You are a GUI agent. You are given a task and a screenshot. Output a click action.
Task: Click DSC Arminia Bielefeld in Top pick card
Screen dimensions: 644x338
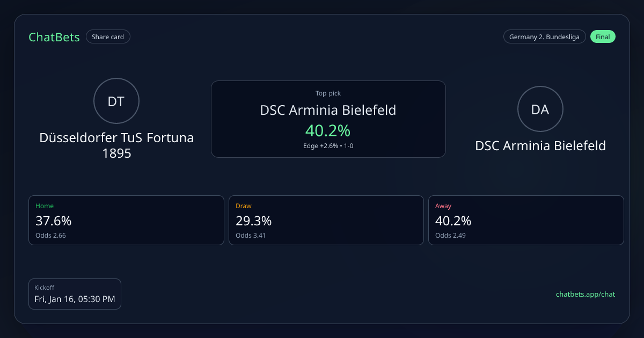click(x=328, y=111)
